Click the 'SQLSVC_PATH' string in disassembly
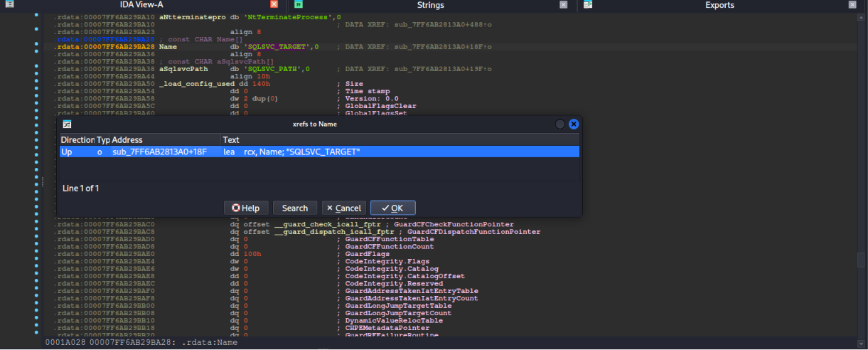 pos(272,68)
